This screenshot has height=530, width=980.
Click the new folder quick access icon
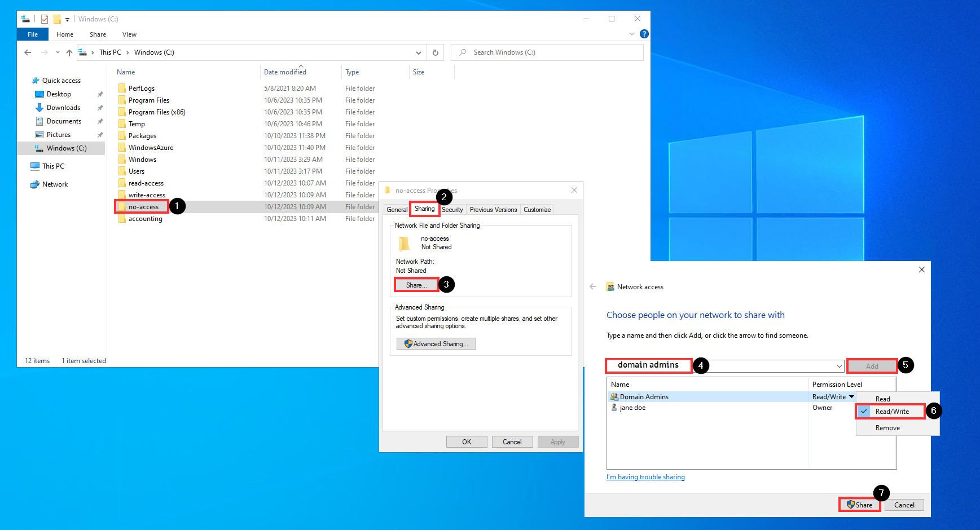pyautogui.click(x=57, y=19)
